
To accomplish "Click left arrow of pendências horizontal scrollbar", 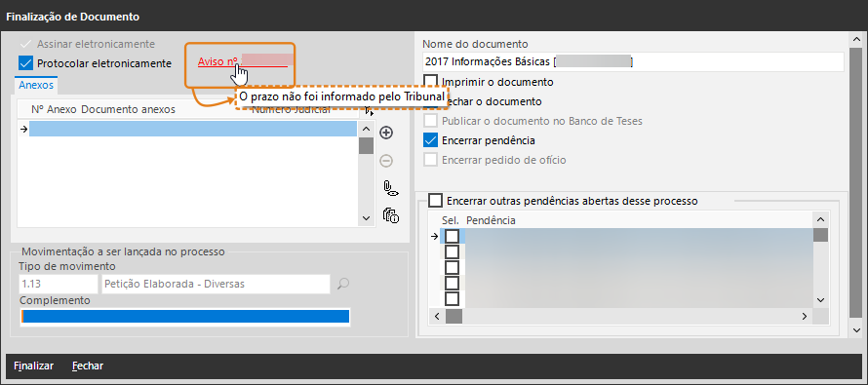I will 437,317.
